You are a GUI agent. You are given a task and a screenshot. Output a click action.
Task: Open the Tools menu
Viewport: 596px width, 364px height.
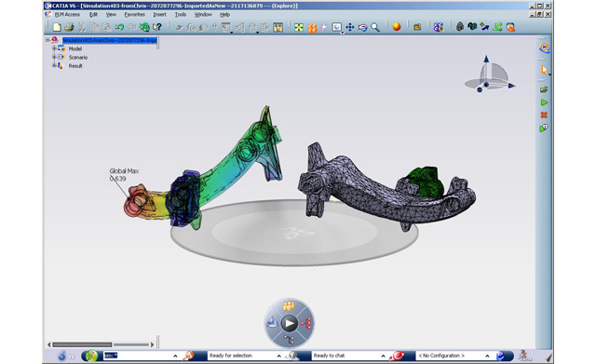point(181,15)
